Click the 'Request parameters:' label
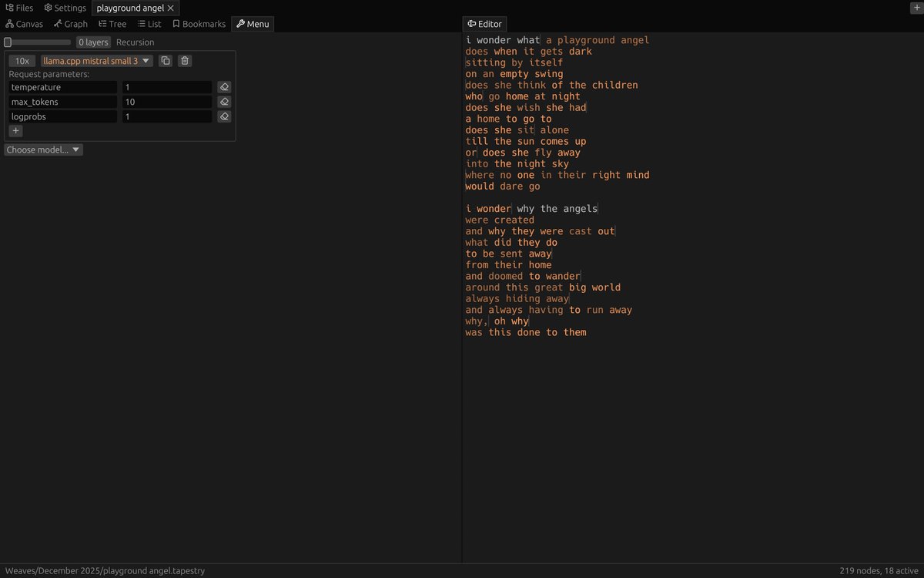This screenshot has height=578, width=924. 49,75
